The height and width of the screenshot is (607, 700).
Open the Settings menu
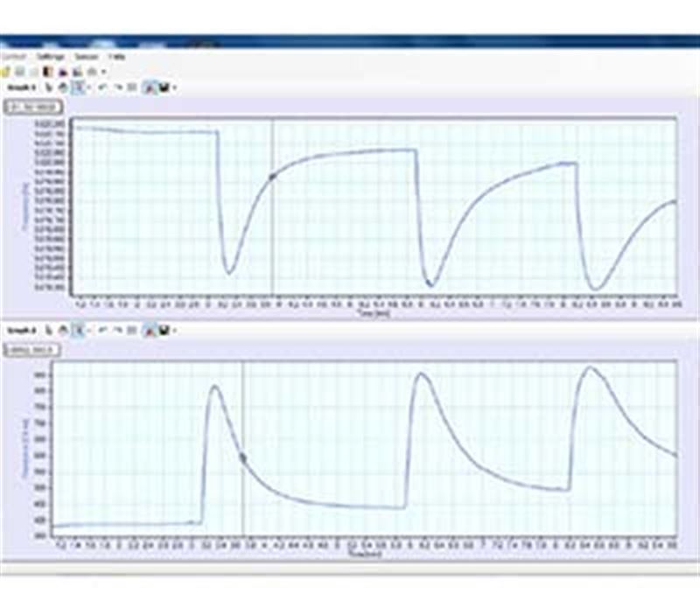(51, 56)
